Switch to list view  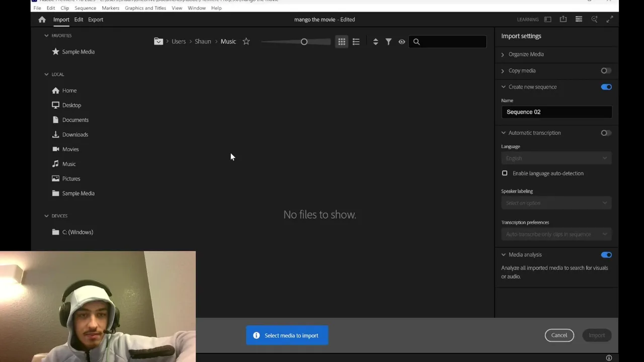pyautogui.click(x=356, y=42)
